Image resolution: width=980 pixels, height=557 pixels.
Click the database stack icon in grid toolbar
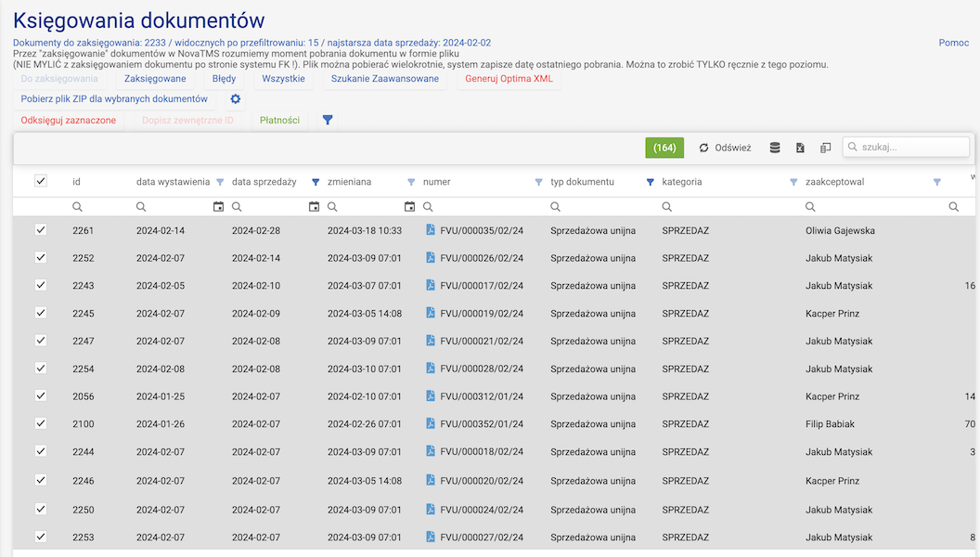[775, 148]
